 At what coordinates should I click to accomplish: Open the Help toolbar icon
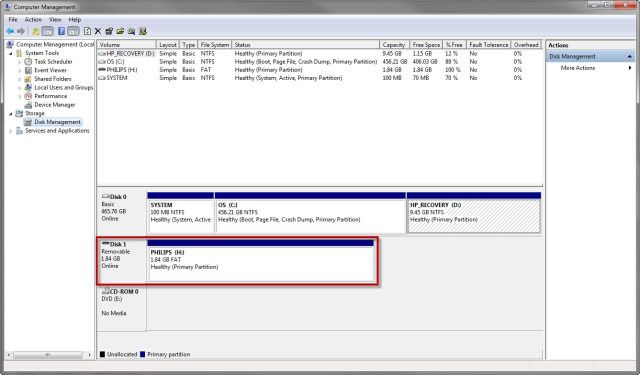61,31
